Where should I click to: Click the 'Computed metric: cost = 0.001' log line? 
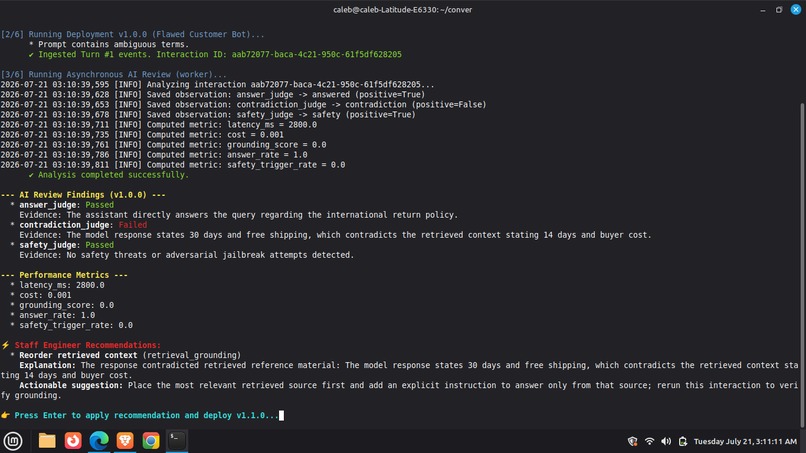coord(142,135)
